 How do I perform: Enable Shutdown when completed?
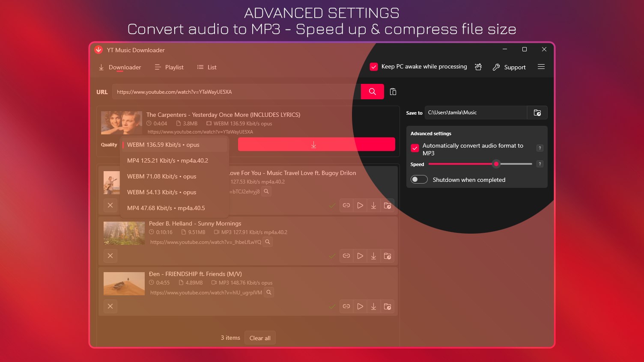419,179
